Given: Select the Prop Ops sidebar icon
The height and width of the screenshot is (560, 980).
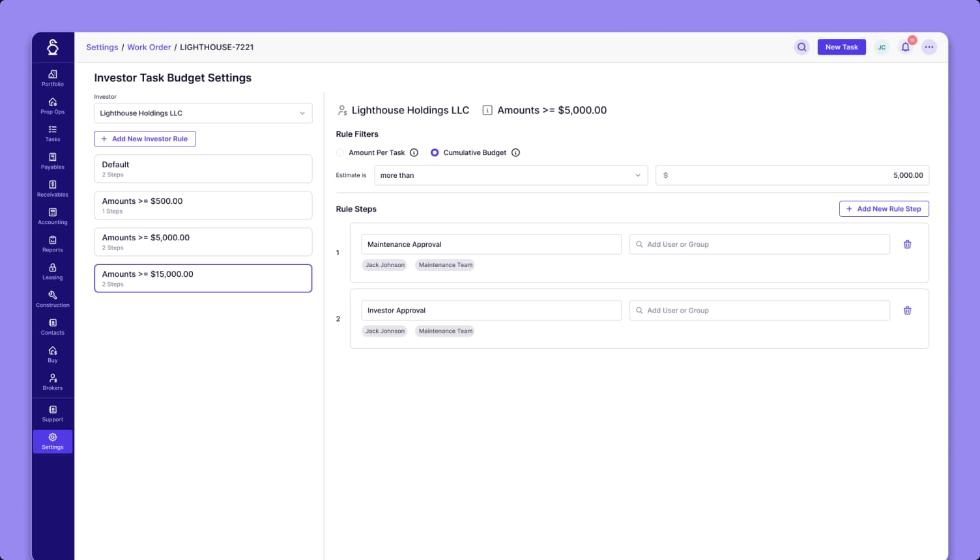Looking at the screenshot, I should pos(52,105).
